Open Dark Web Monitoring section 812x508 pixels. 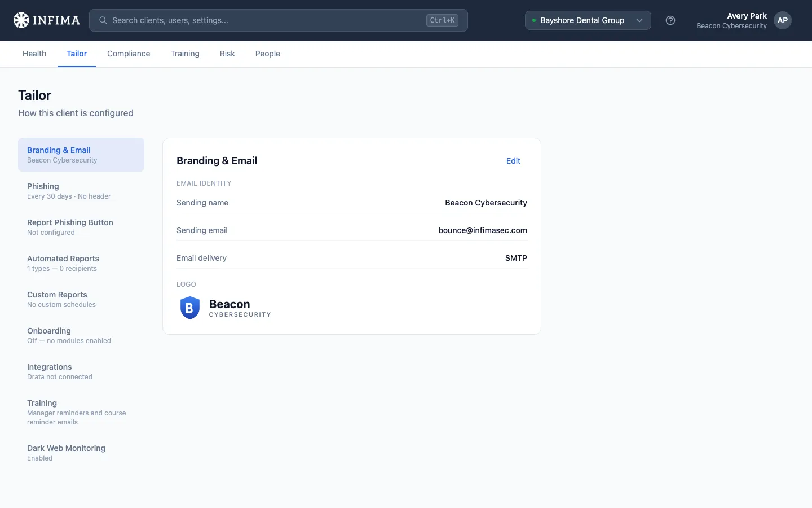[81, 453]
